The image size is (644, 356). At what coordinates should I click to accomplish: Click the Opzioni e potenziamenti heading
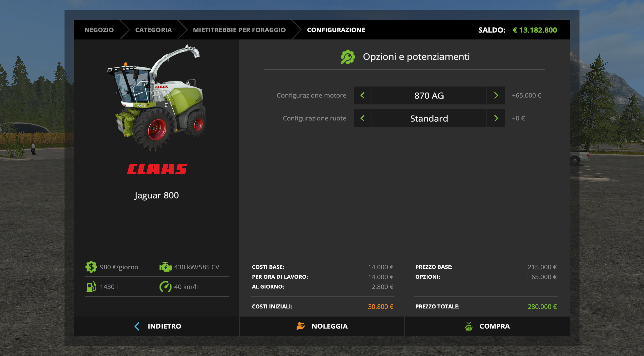pyautogui.click(x=416, y=57)
